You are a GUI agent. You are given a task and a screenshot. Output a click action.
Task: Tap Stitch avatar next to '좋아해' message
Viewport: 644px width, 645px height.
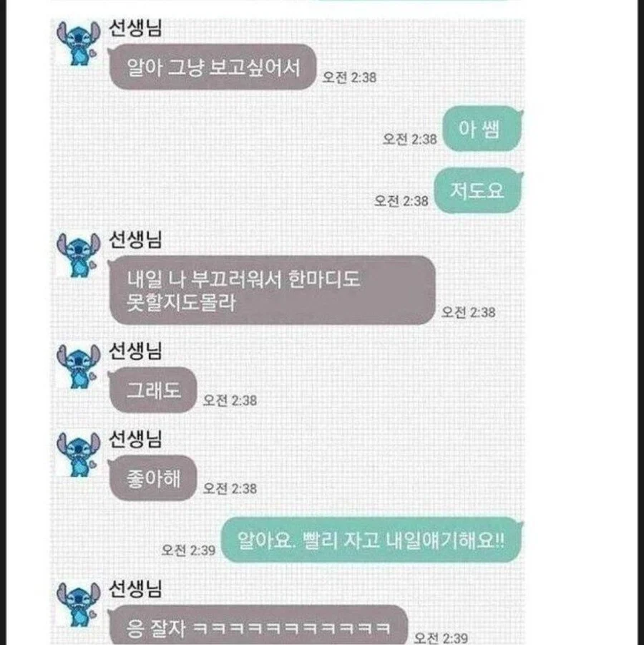pyautogui.click(x=78, y=455)
